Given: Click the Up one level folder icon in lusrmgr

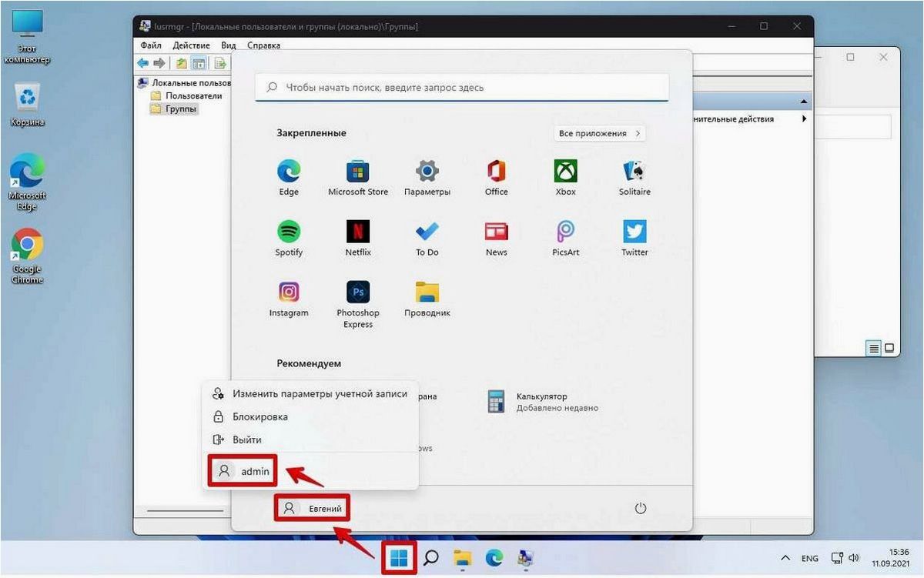Looking at the screenshot, I should pyautogui.click(x=181, y=63).
